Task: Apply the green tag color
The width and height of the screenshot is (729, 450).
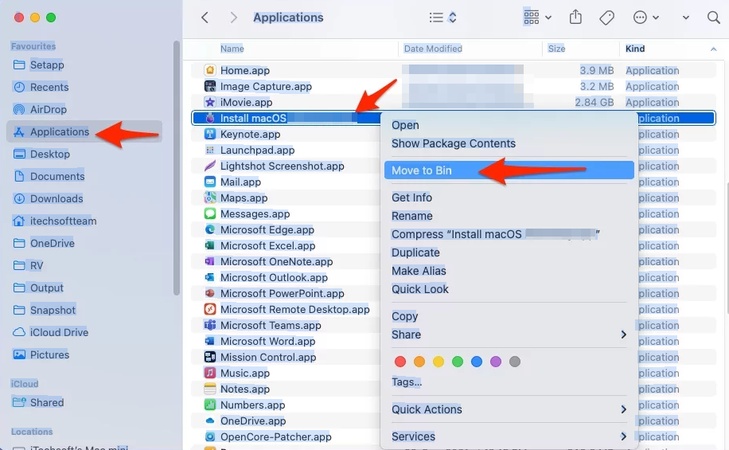Action: pos(457,361)
